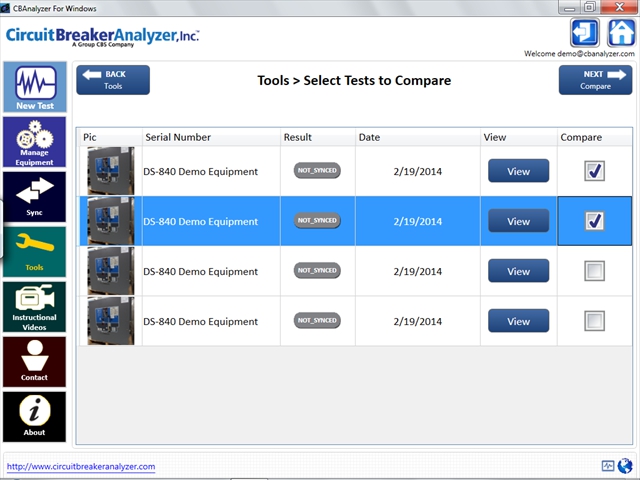Click NOT_SYNCED badge in fourth row
This screenshot has width=640, height=480.
click(317, 320)
